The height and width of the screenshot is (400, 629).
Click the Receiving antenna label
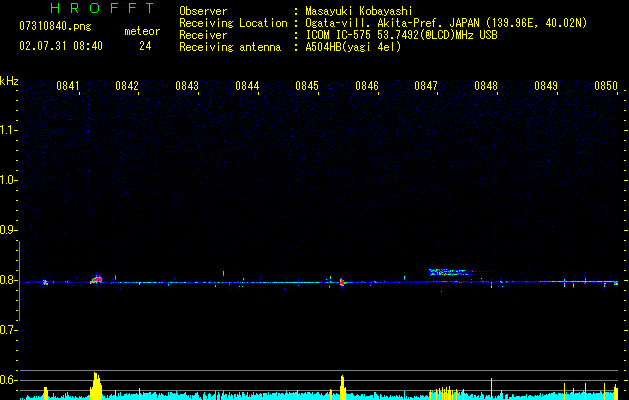pyautogui.click(x=230, y=47)
